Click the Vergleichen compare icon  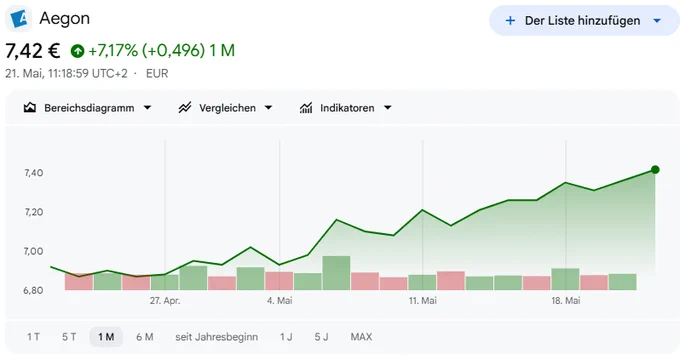[x=185, y=108]
